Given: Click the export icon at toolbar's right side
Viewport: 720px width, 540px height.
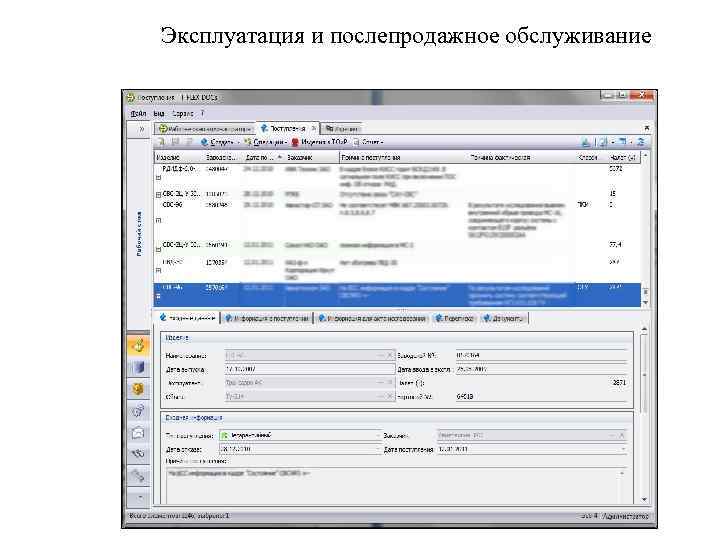Looking at the screenshot, I should click(586, 142).
